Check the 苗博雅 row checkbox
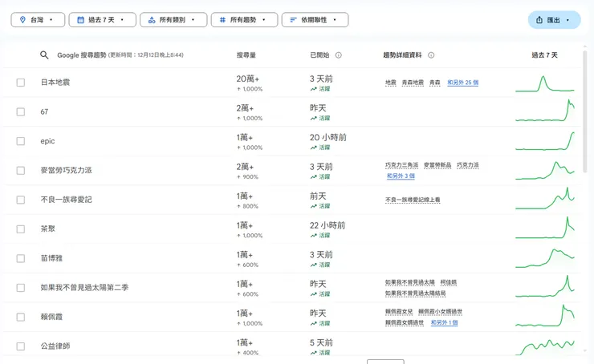The height and width of the screenshot is (364, 594). (x=21, y=258)
